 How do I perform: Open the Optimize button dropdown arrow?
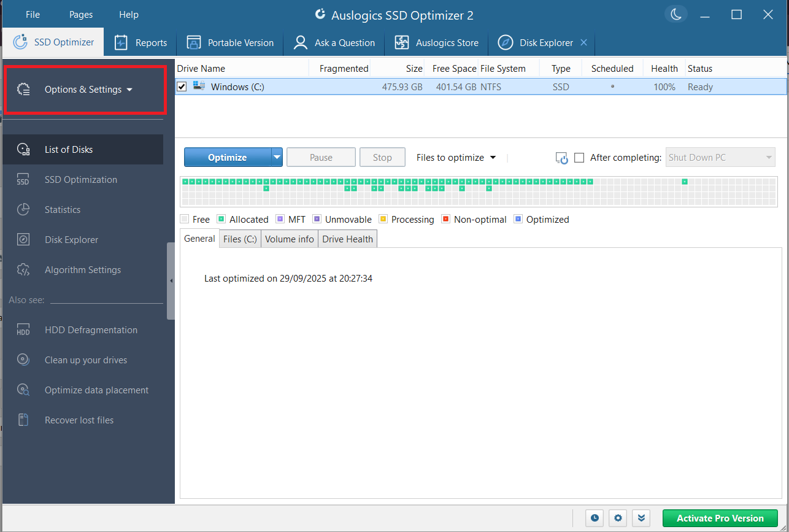click(x=276, y=157)
